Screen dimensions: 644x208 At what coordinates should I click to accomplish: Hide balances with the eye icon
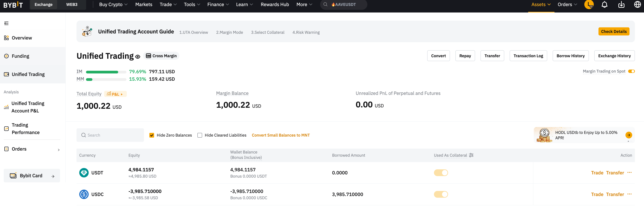click(138, 57)
